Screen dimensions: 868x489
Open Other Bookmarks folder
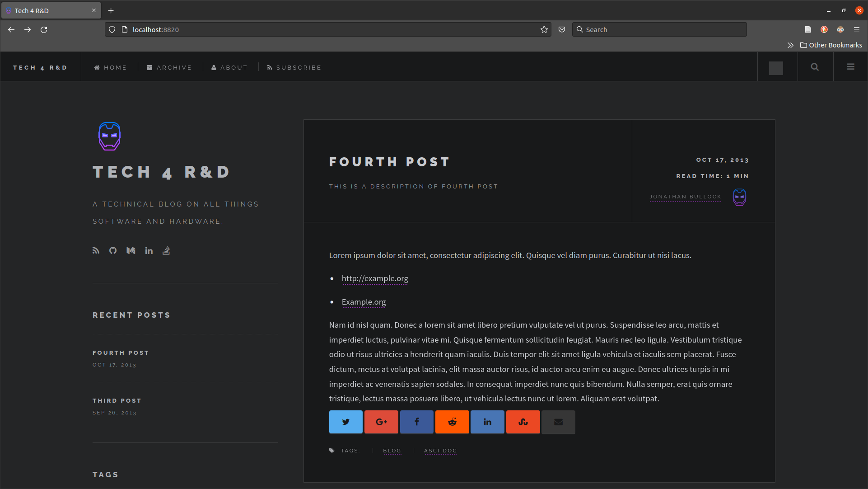(x=831, y=45)
